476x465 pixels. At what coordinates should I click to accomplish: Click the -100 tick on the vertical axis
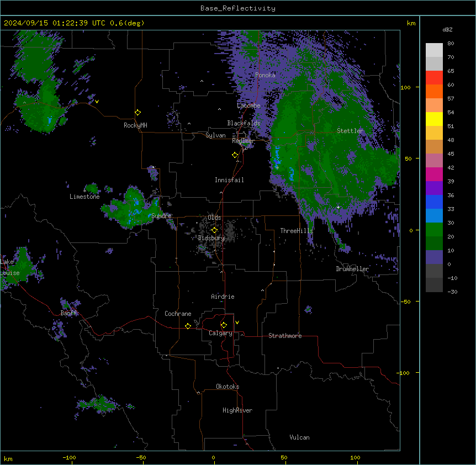[x=403, y=373]
